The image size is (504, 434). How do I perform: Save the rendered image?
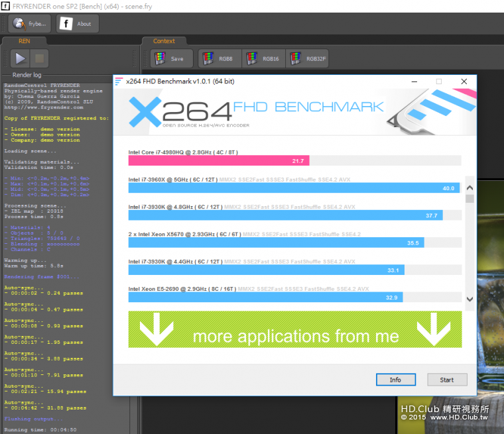pyautogui.click(x=171, y=58)
